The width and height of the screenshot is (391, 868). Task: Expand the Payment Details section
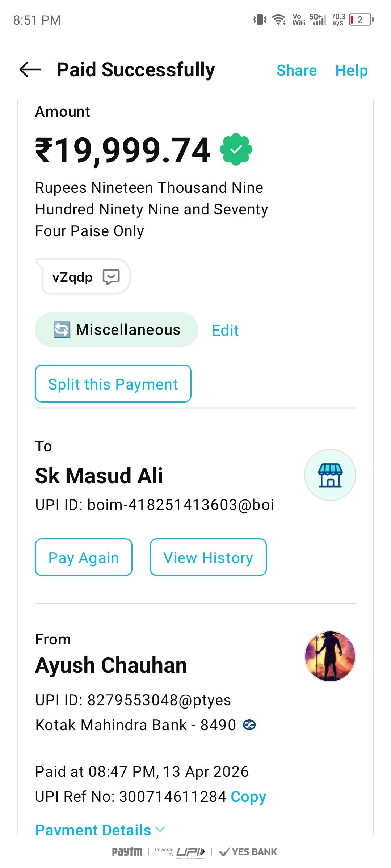click(x=93, y=830)
